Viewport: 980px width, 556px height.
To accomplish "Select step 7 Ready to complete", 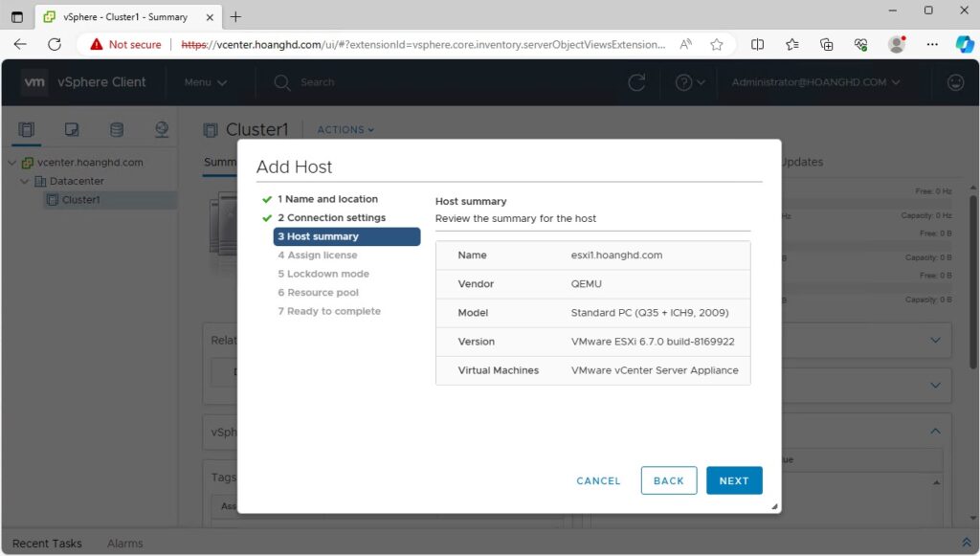I will (329, 311).
